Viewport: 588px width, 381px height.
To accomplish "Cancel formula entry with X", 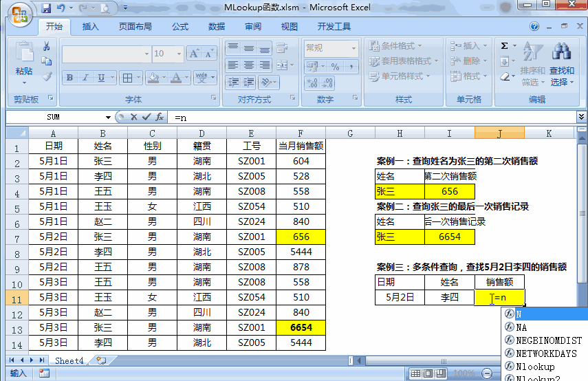I will [134, 117].
